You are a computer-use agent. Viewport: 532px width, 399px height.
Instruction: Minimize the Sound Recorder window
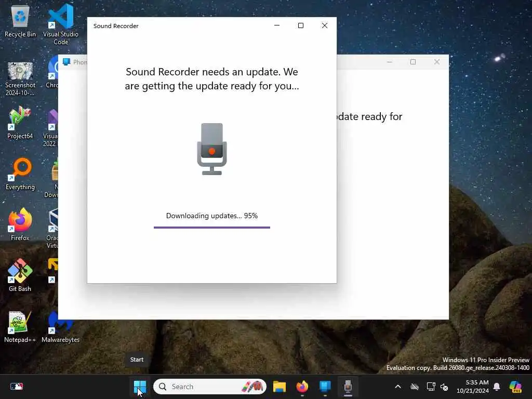tap(277, 25)
